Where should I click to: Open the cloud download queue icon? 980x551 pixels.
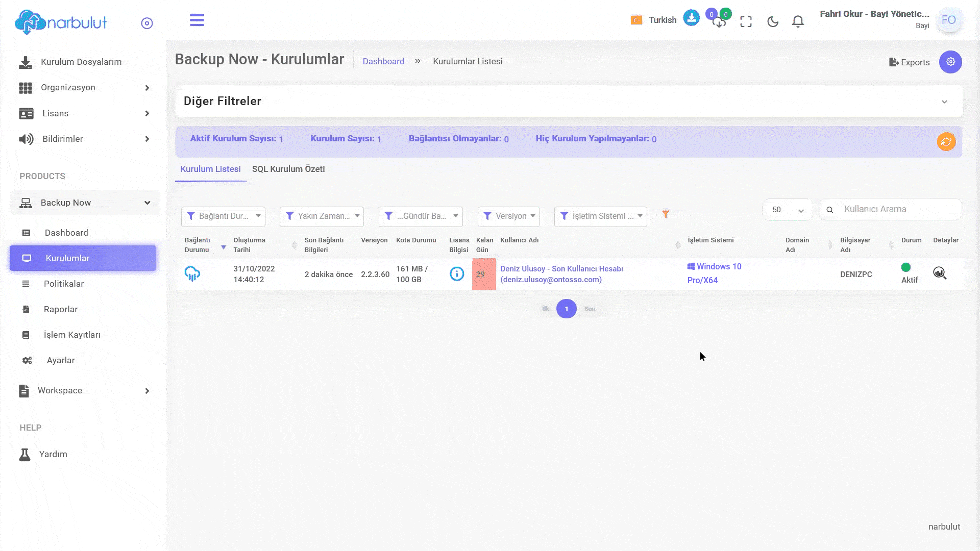[x=719, y=22]
